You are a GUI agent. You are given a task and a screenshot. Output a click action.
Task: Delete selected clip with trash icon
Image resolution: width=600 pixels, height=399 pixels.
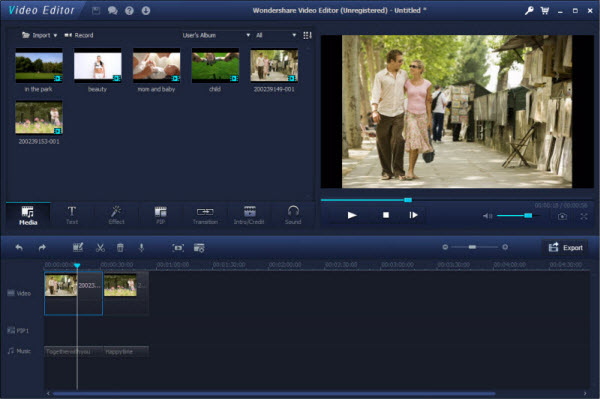pos(120,248)
